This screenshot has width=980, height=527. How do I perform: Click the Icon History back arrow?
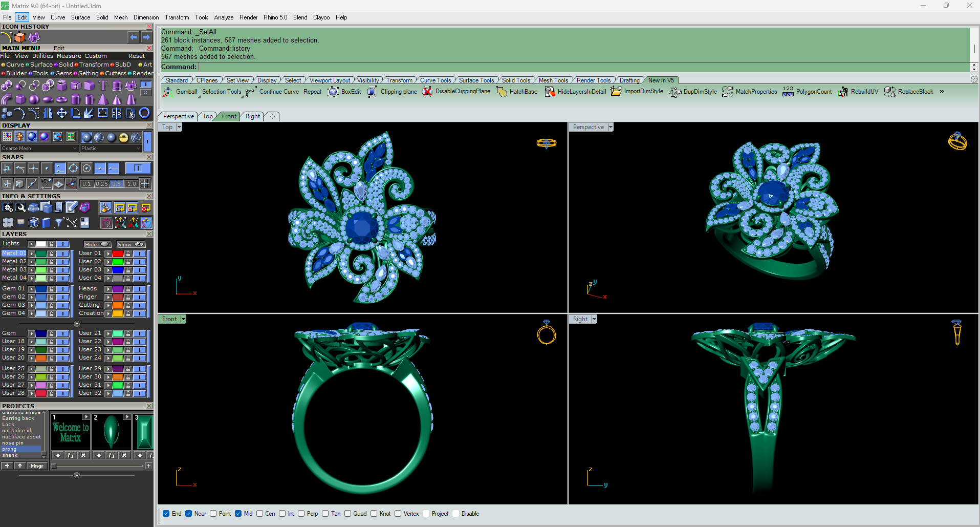click(133, 37)
